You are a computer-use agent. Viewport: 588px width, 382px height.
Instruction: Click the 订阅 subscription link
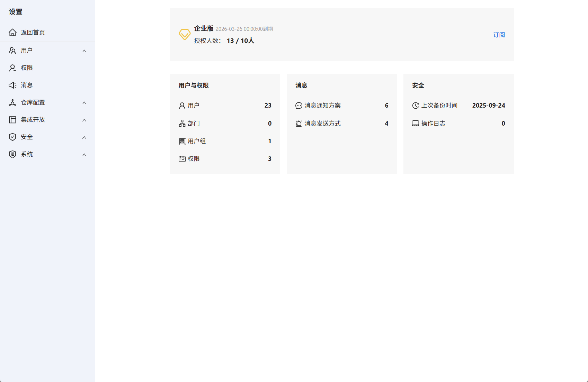click(499, 35)
